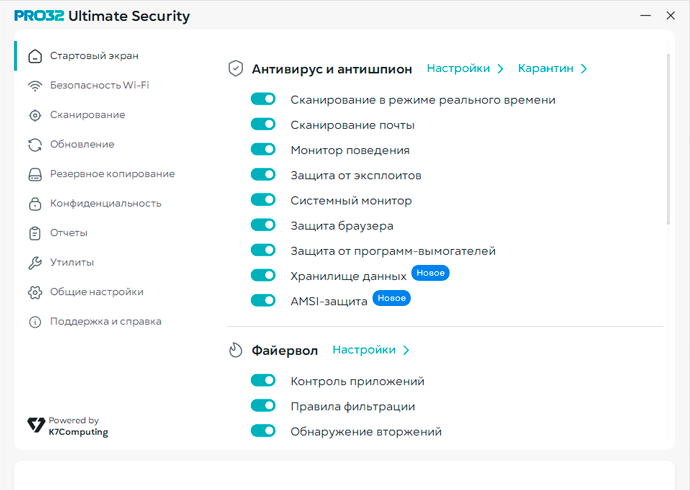Screen dimensions: 690x490
Task: Click the vertical scrollbar of main panel
Action: click(670, 150)
